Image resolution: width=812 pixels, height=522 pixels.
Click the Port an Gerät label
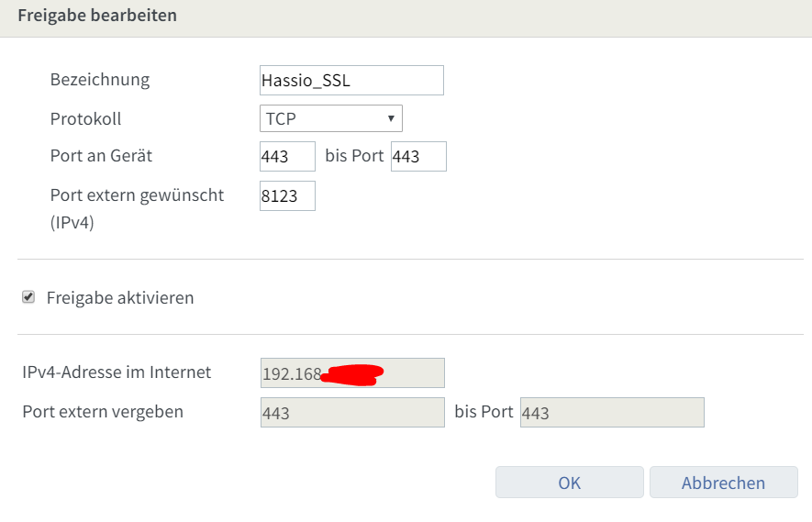(x=101, y=156)
